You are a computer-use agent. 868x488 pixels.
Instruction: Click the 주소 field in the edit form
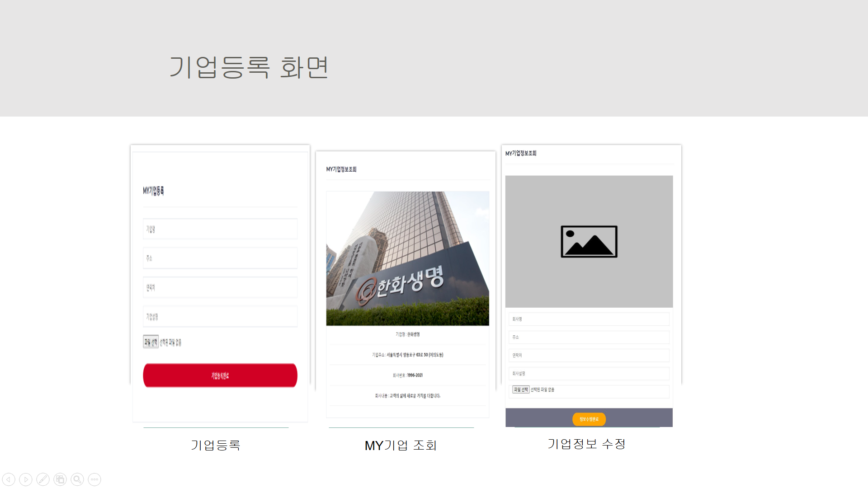click(x=589, y=337)
